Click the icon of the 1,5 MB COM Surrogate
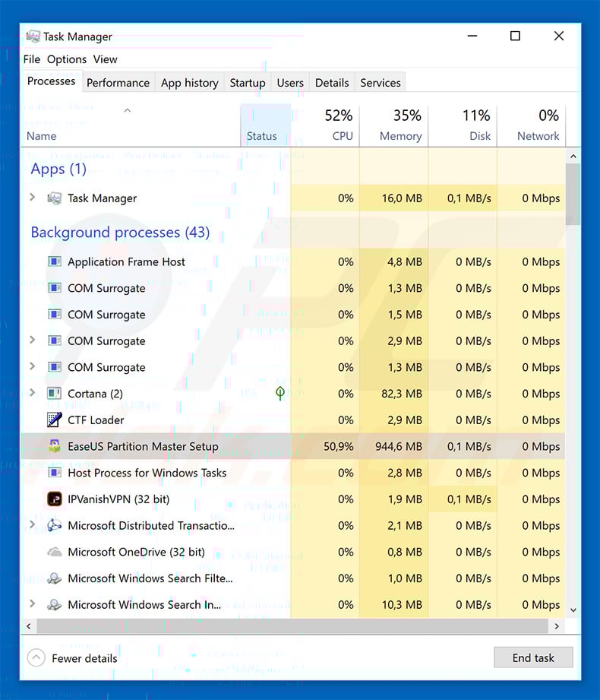600x700 pixels. [55, 315]
